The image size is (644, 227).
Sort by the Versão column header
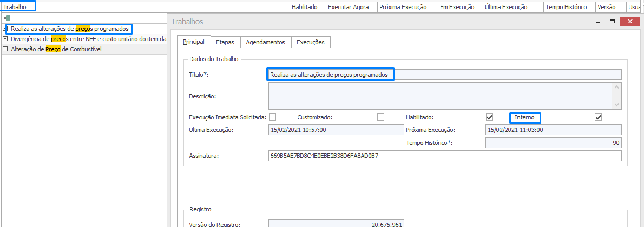click(x=610, y=7)
